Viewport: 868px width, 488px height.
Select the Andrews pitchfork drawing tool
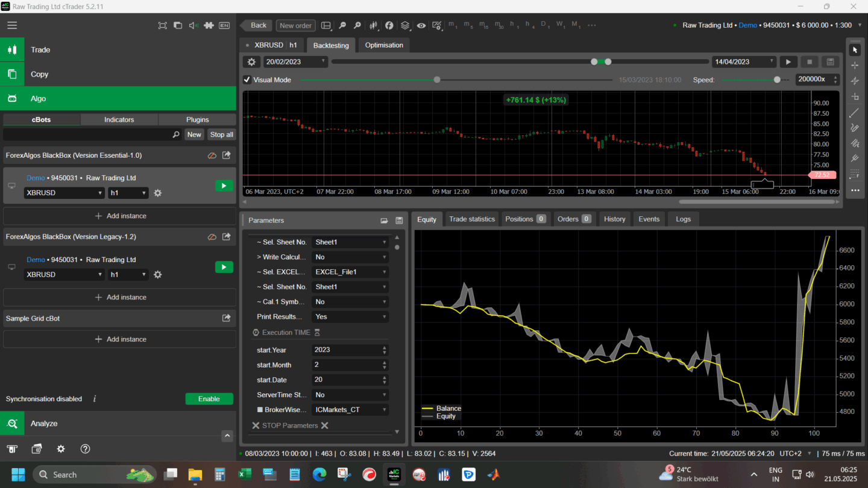pyautogui.click(x=854, y=159)
